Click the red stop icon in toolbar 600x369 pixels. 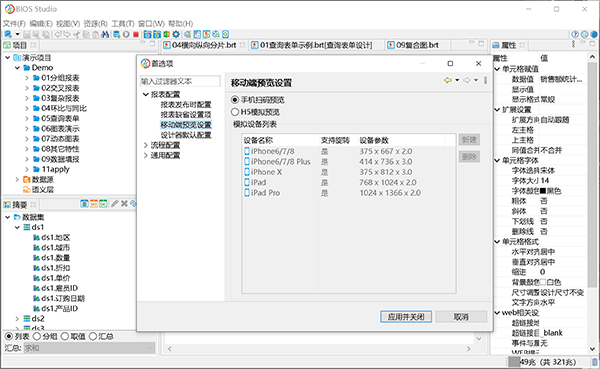pyautogui.click(x=135, y=34)
